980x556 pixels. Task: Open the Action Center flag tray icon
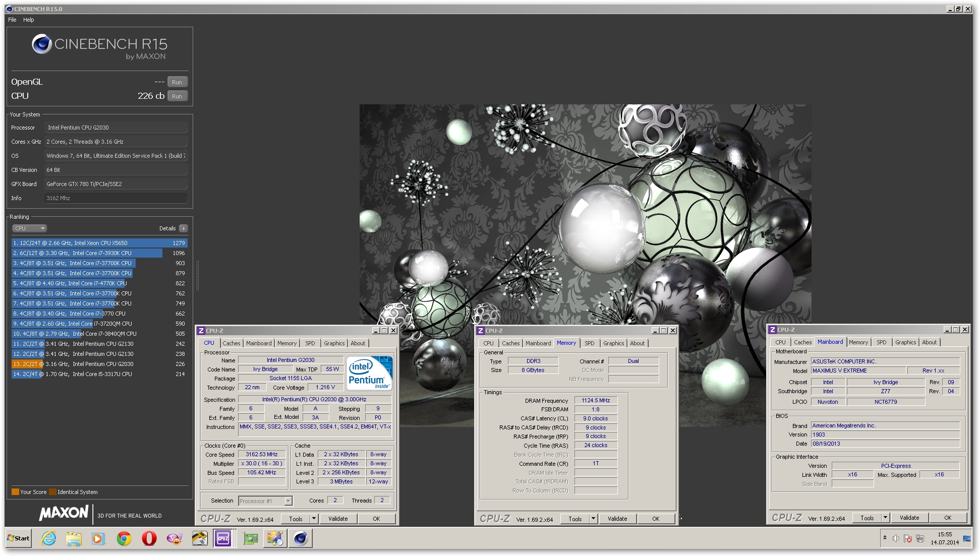click(908, 538)
